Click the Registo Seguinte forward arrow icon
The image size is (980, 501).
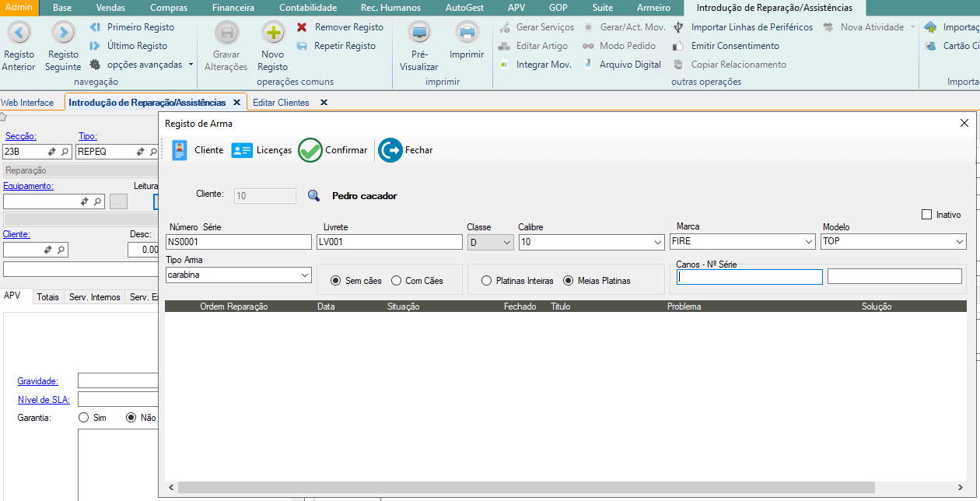tap(63, 33)
